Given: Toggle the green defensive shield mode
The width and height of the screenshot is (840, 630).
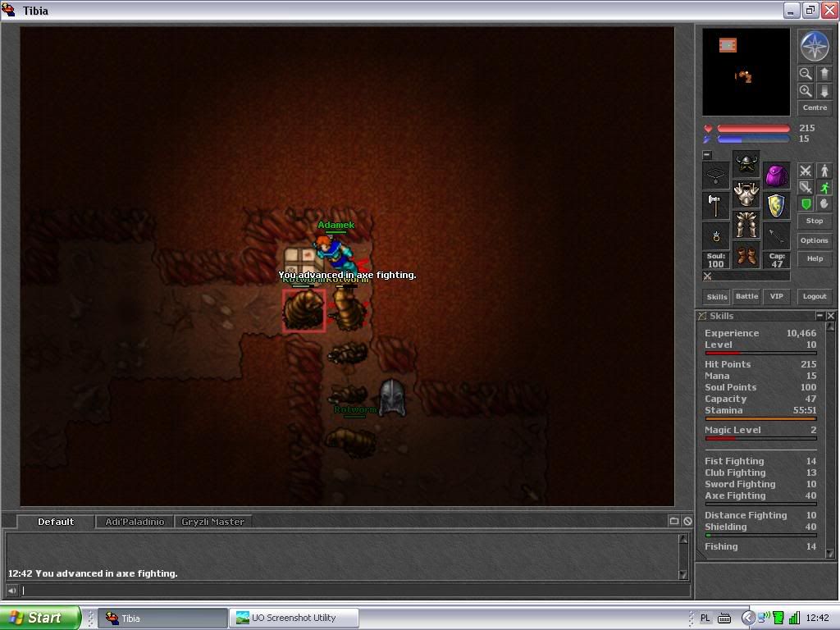Looking at the screenshot, I should pyautogui.click(x=806, y=203).
